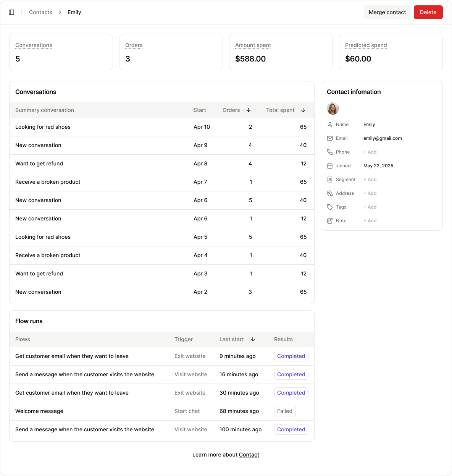
Task: Click the Conversations stat card label
Action: (x=34, y=45)
